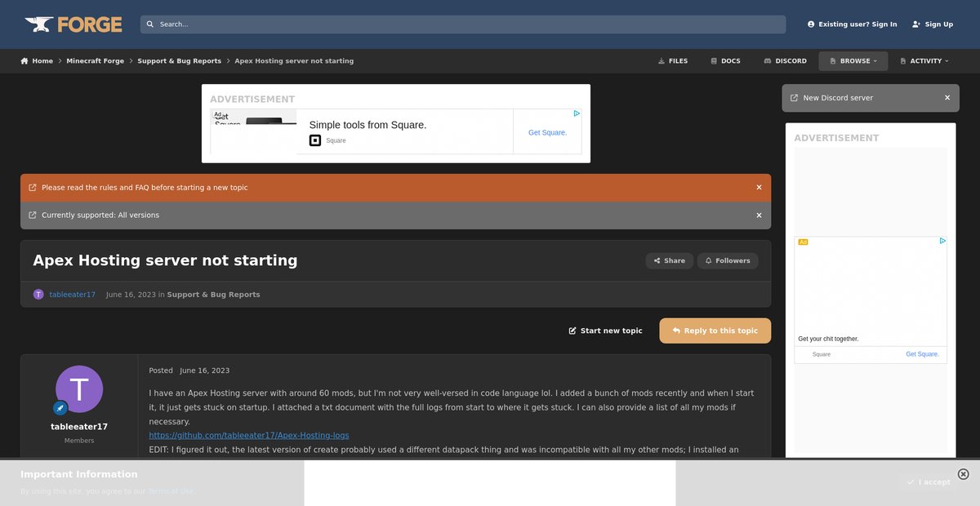Click the member rank badge icon
Image resolution: width=980 pixels, height=506 pixels.
click(60, 408)
